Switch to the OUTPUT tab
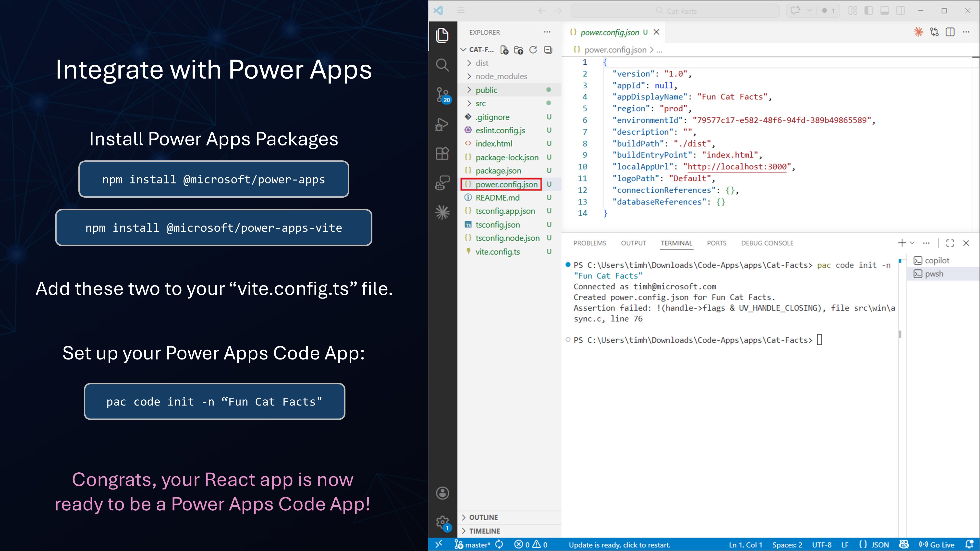This screenshot has height=551, width=980. 633,243
